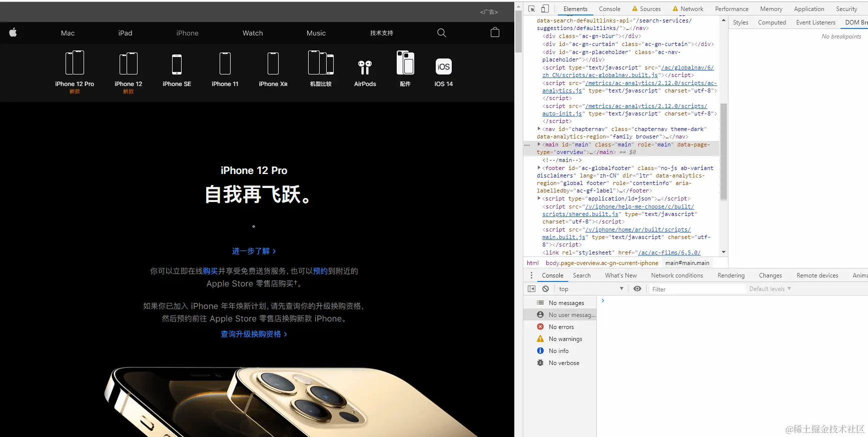Viewport: 868px width, 437px height.
Task: Switch to the Performance tab
Action: (x=731, y=9)
